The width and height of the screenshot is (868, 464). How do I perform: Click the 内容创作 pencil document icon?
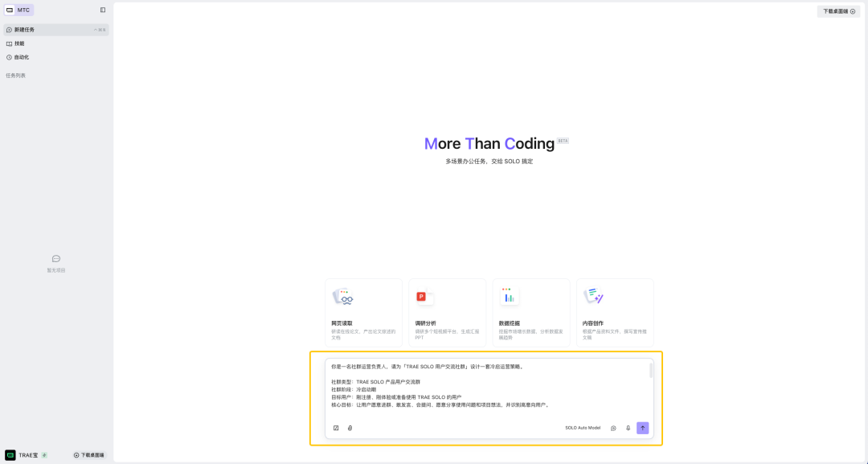point(593,296)
